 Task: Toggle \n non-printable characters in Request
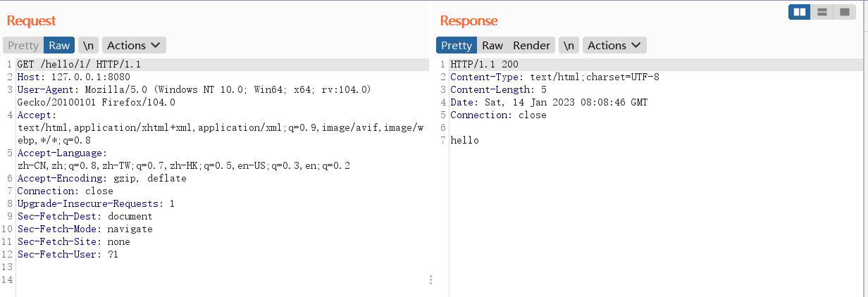click(x=88, y=45)
